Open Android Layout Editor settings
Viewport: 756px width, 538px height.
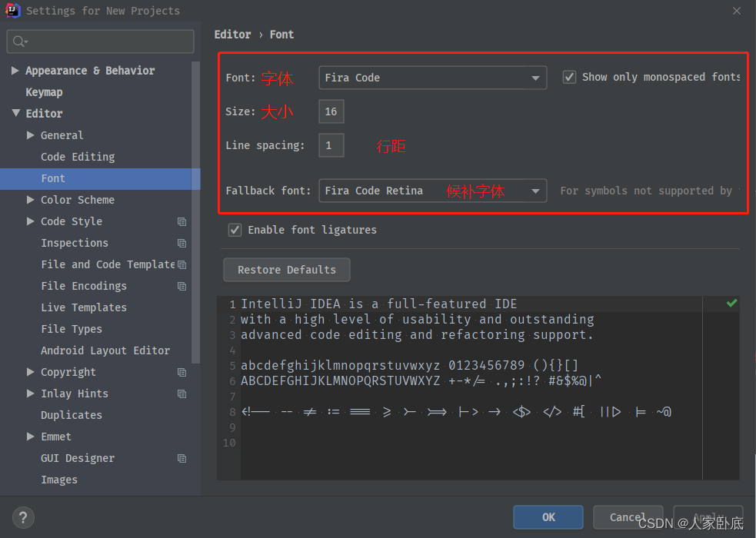tap(105, 350)
